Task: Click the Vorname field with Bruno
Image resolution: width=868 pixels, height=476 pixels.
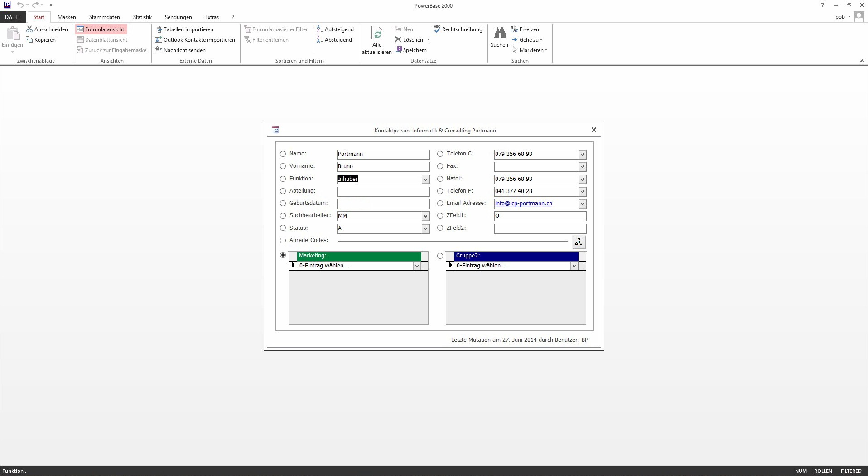Action: (383, 167)
